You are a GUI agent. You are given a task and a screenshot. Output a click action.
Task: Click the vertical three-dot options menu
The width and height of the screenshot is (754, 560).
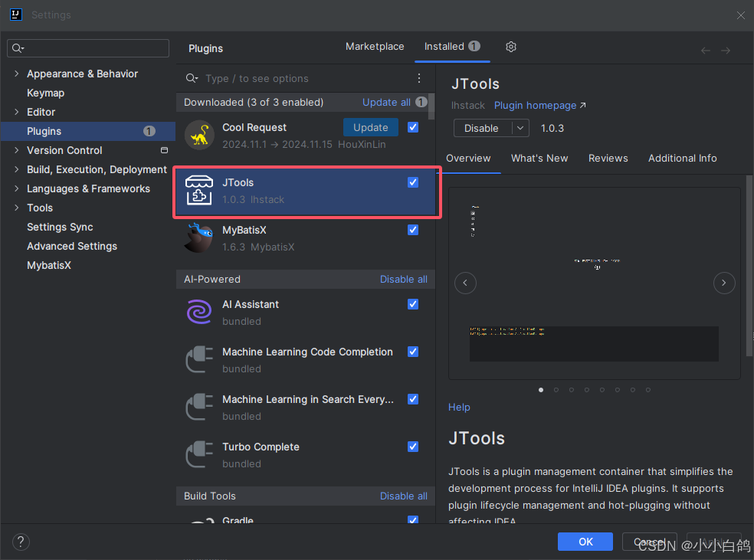click(x=419, y=78)
